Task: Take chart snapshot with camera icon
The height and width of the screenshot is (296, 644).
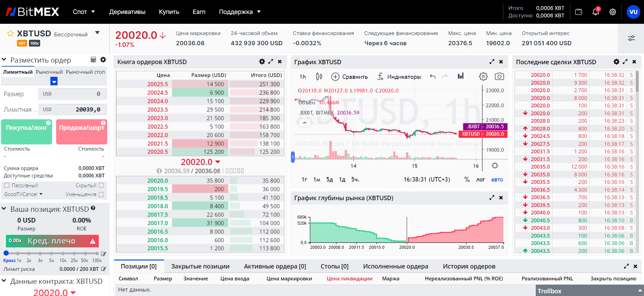Action: (499, 76)
